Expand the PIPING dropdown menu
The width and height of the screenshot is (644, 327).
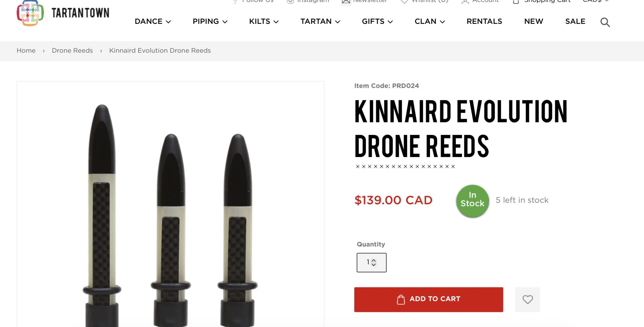point(210,21)
